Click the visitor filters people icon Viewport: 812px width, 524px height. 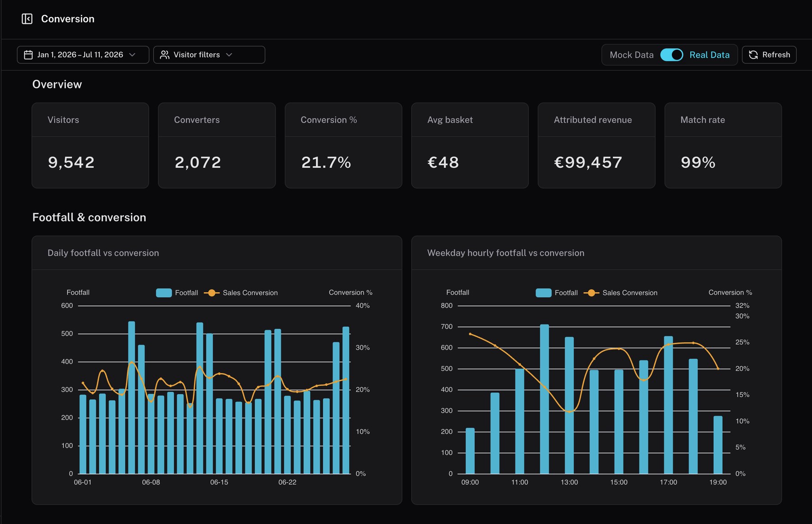click(x=165, y=55)
